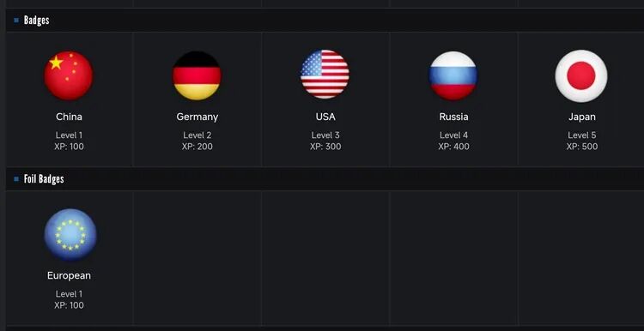Open the European badge name link
Screen dimensions: 644x331
pos(69,275)
